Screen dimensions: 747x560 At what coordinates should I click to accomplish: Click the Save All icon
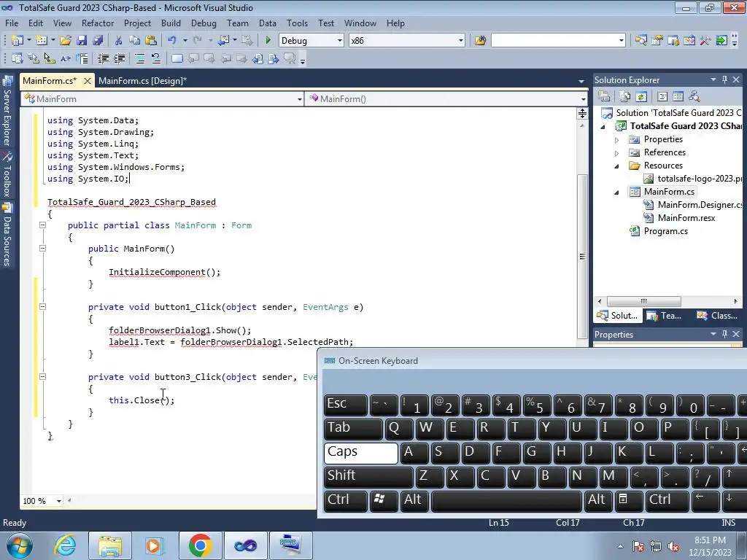(x=98, y=41)
